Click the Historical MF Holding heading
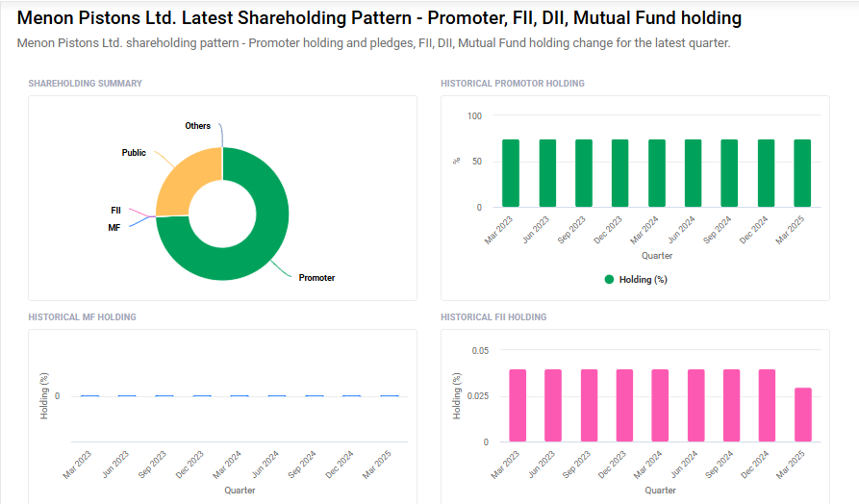 82,317
